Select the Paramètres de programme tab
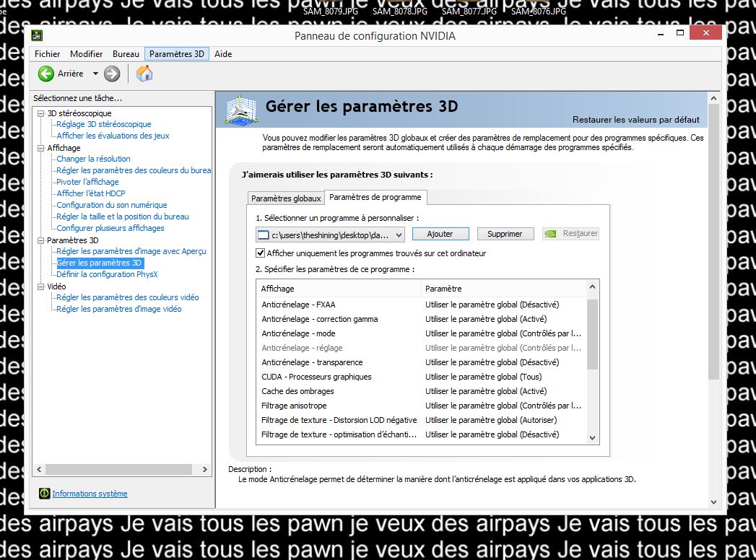This screenshot has width=756, height=560. 375,197
